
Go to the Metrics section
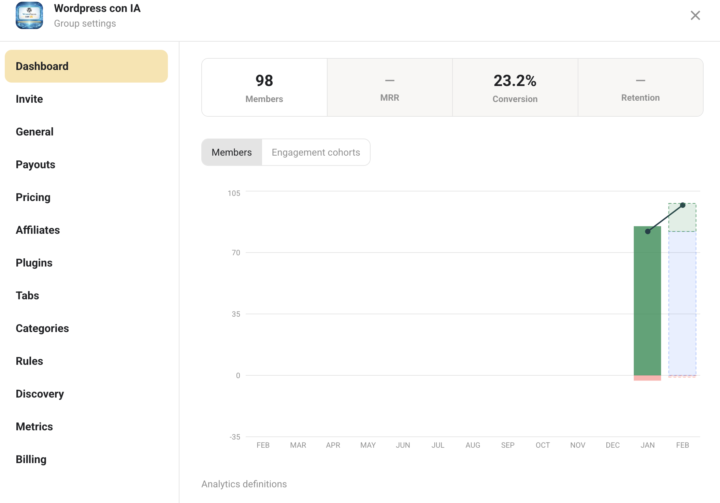pos(34,427)
